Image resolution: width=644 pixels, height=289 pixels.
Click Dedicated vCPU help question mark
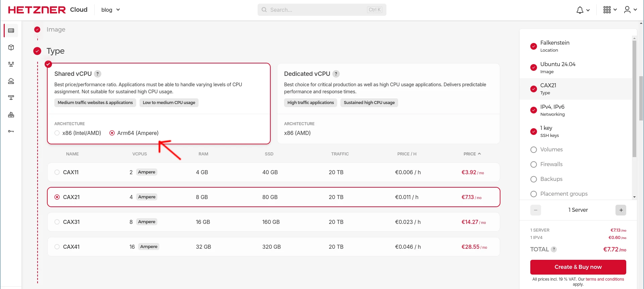point(336,74)
